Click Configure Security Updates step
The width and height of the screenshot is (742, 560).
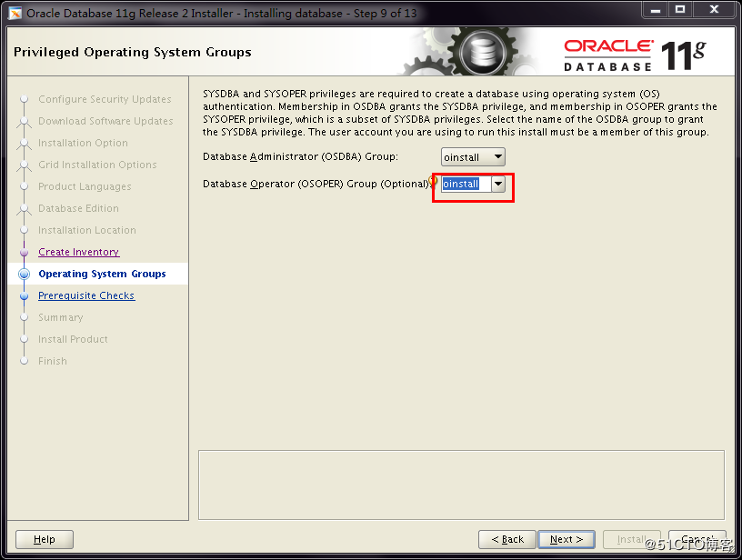coord(105,99)
